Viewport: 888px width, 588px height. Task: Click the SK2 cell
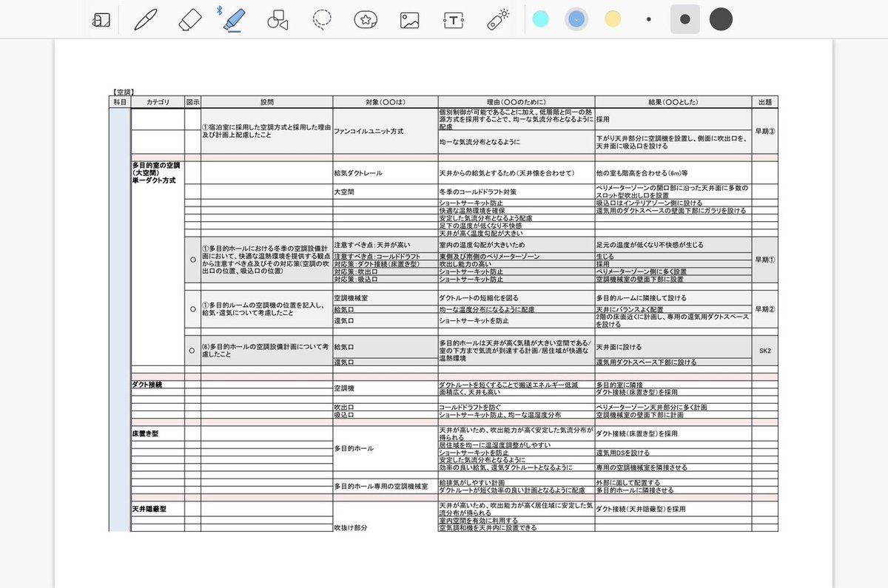(x=765, y=351)
